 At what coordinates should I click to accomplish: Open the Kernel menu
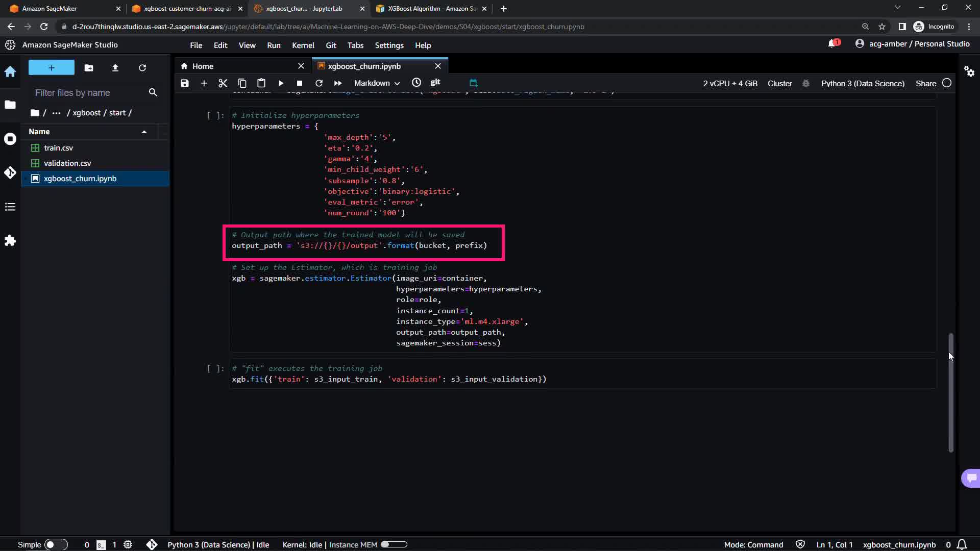(303, 45)
